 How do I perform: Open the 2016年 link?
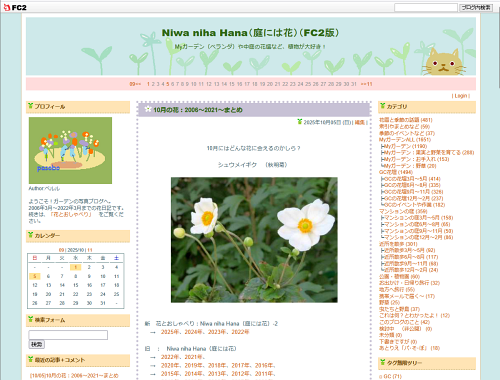(x=264, y=365)
